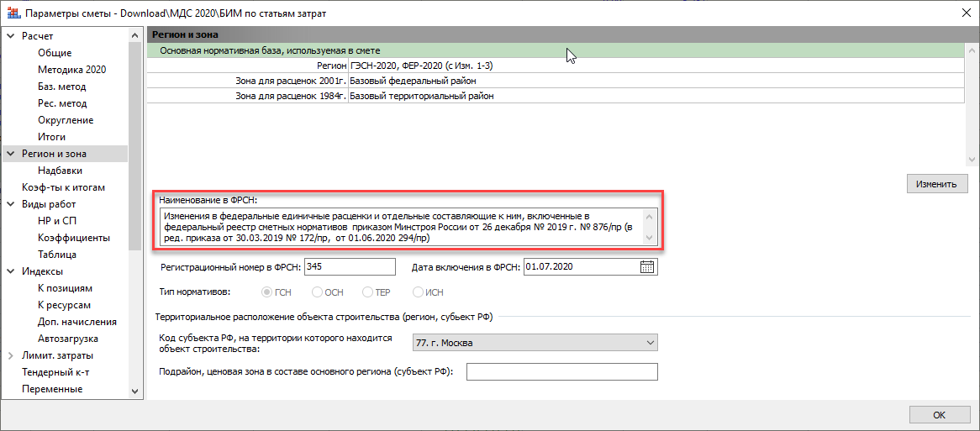The width and height of the screenshot is (980, 431).
Task: Select the Базовый федеральный район row
Action: [556, 81]
